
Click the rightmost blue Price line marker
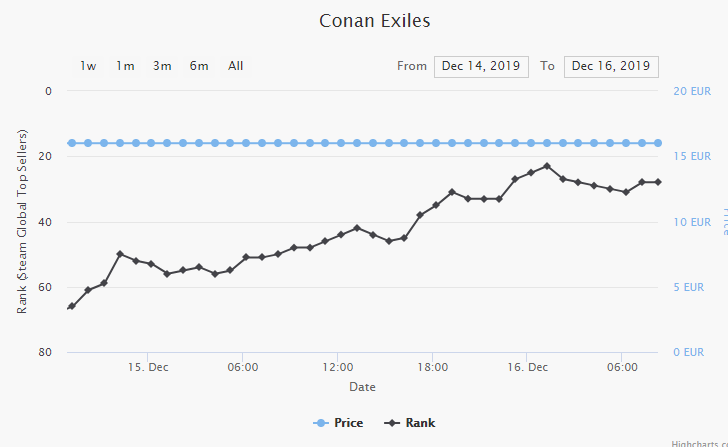pyautogui.click(x=657, y=143)
